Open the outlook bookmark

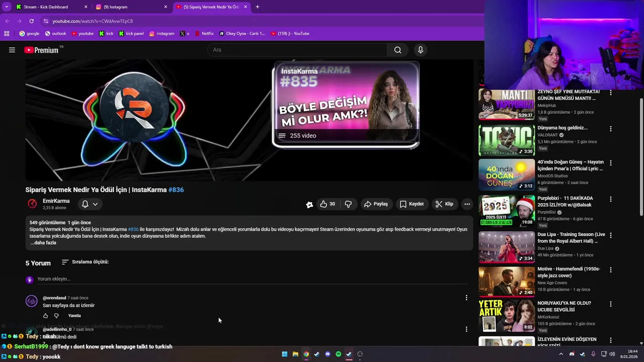click(x=55, y=34)
